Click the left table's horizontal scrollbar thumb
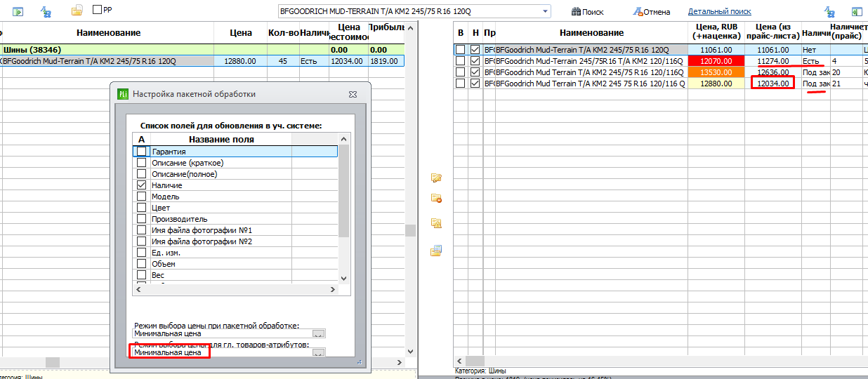Viewport: 868px width, 379px height. (52, 362)
